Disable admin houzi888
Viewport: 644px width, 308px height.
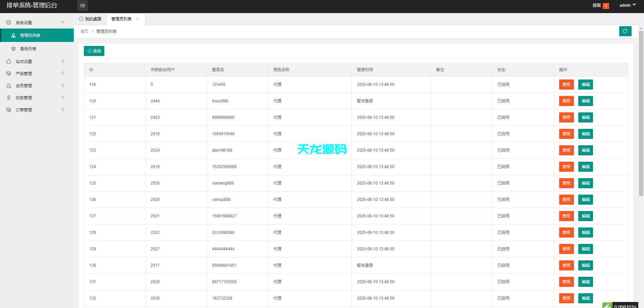[566, 101]
